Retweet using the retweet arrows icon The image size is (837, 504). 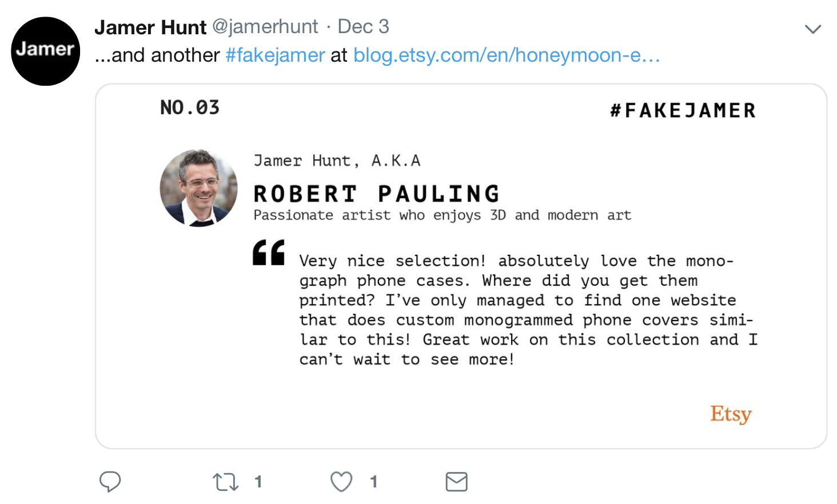coord(226,482)
